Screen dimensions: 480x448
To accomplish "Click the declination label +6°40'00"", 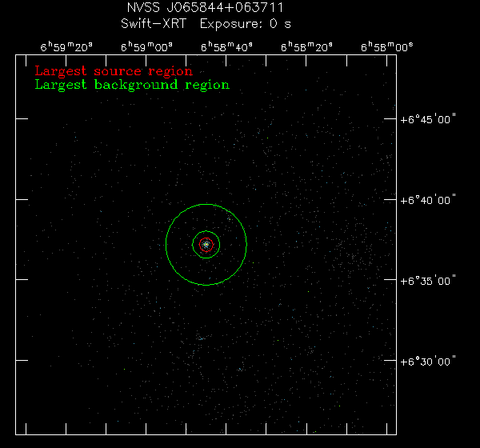I will (x=428, y=200).
